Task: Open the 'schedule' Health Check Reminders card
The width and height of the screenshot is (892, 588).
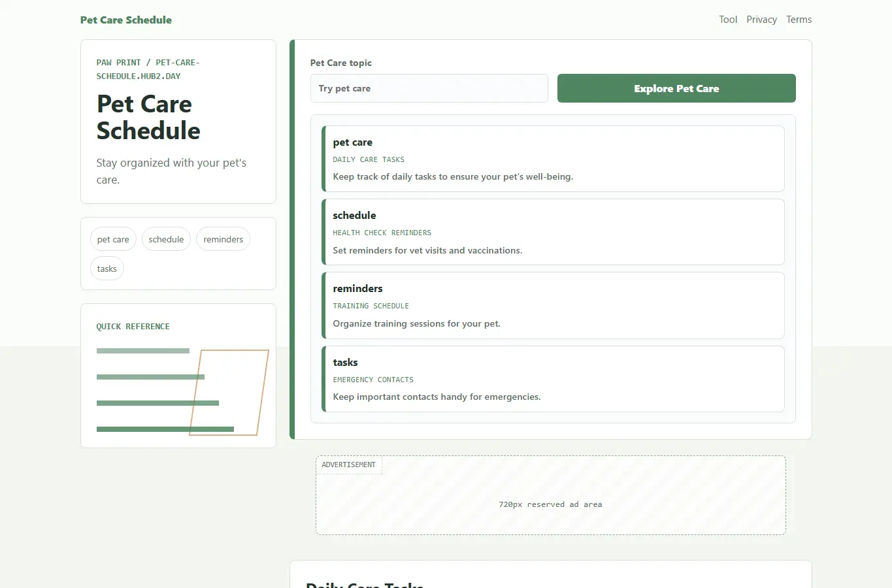Action: 553,232
